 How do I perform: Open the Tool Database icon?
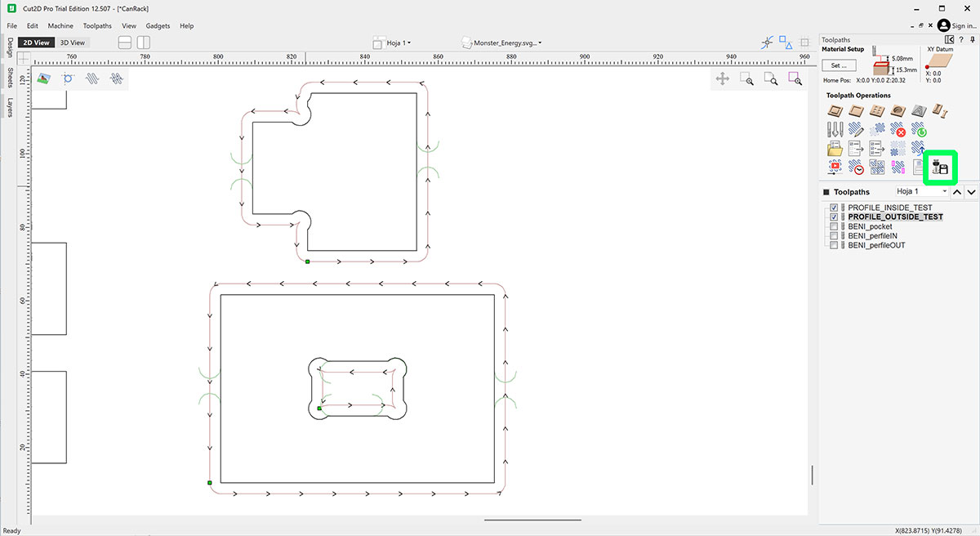835,129
